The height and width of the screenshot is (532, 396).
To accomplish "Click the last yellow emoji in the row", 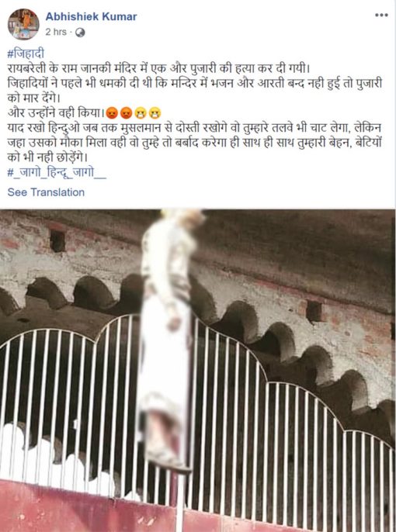I will click(x=155, y=112).
